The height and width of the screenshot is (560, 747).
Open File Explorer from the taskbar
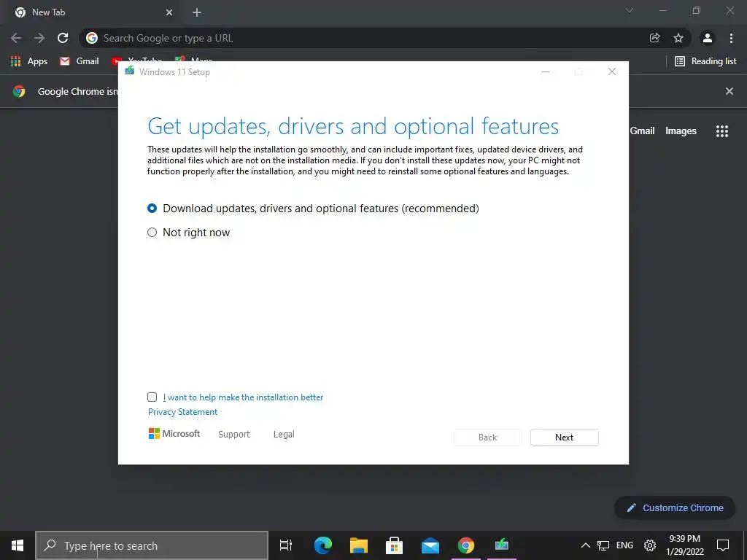click(x=359, y=545)
